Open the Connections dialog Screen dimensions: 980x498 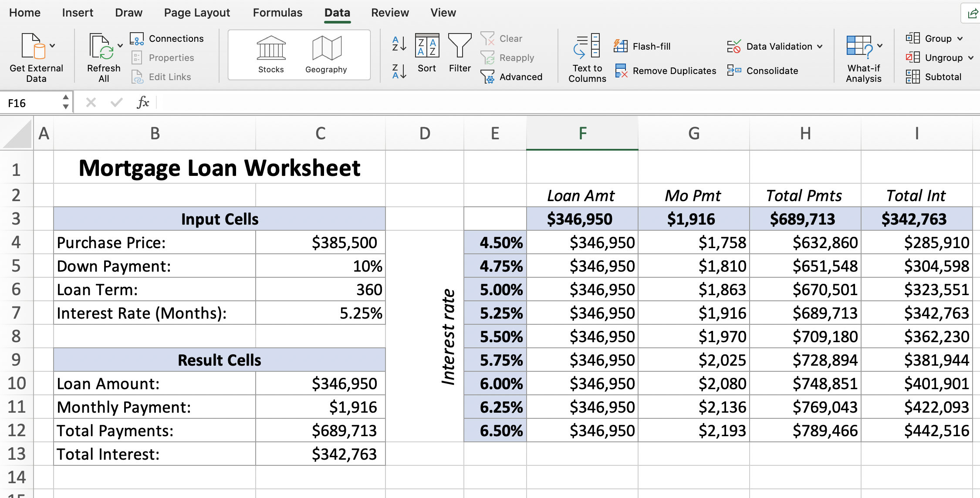point(167,39)
